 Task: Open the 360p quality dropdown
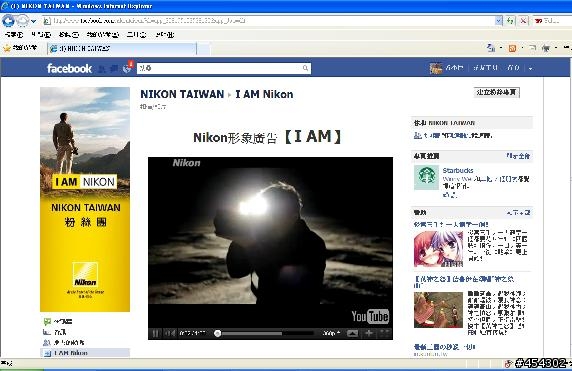pos(331,333)
